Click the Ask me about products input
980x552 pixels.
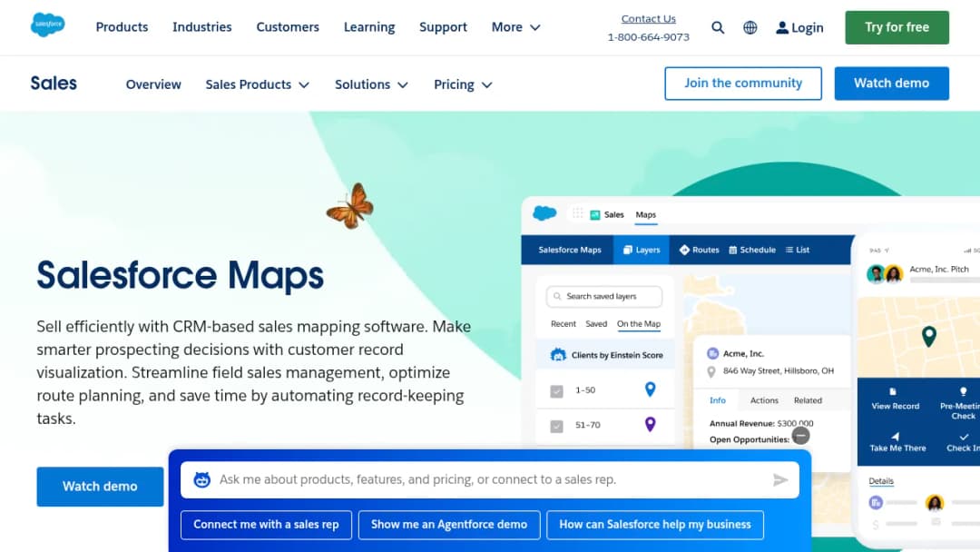pos(490,479)
